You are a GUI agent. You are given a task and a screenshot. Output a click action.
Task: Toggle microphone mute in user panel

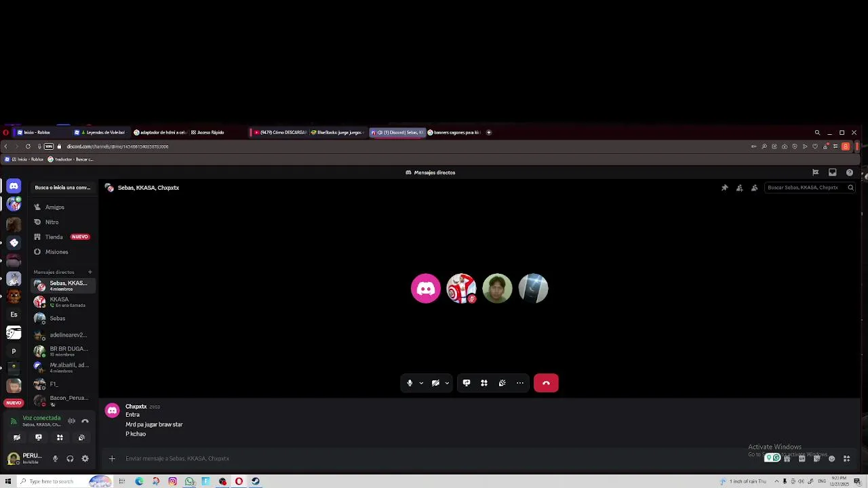[56, 459]
